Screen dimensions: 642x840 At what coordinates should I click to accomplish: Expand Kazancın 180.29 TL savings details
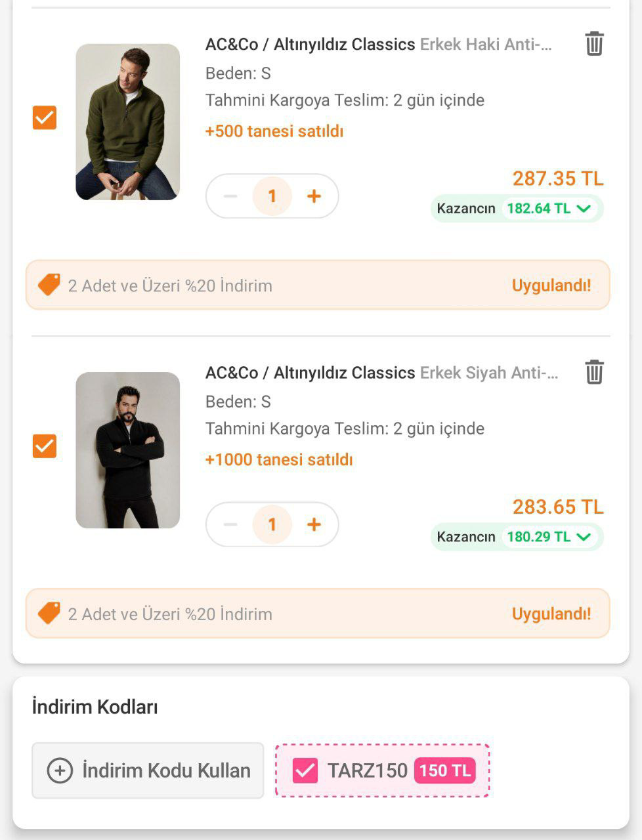(583, 537)
